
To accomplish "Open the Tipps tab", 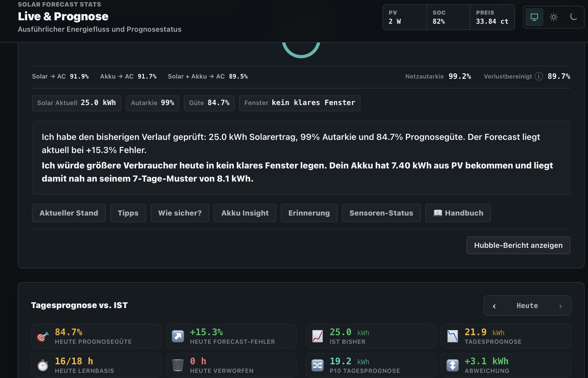I will tap(128, 213).
